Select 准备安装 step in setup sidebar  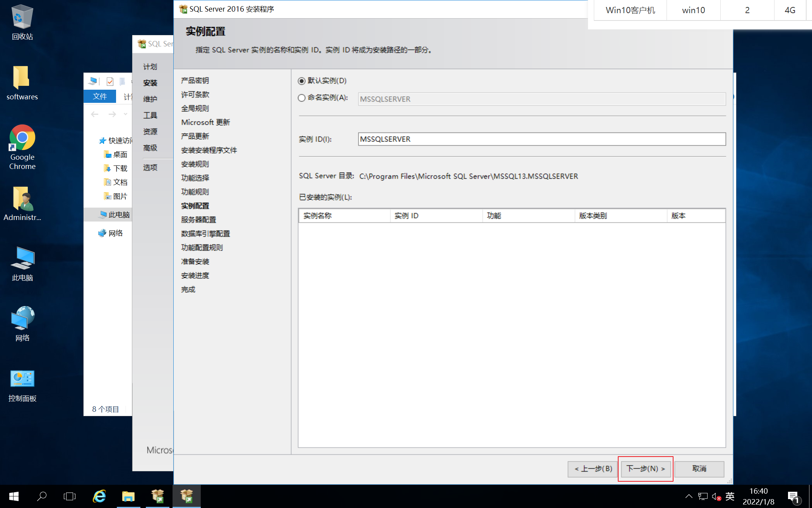[x=195, y=261]
